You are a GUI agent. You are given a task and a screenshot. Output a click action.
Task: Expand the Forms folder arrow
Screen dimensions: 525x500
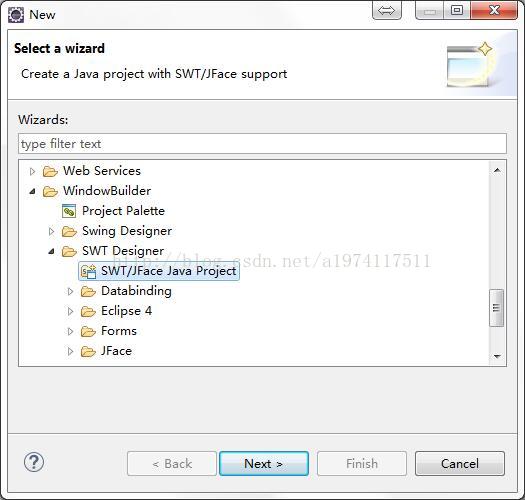coord(70,332)
